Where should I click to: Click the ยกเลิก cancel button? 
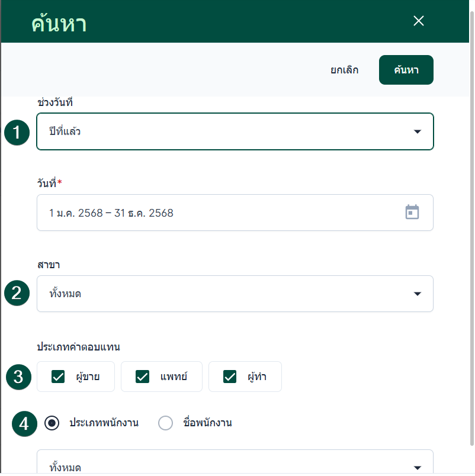click(x=344, y=70)
